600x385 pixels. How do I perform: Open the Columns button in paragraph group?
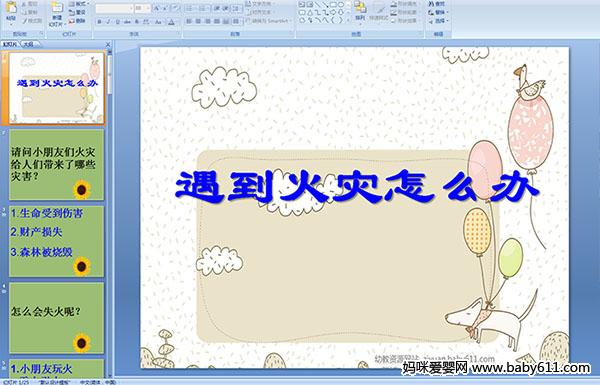click(236, 22)
